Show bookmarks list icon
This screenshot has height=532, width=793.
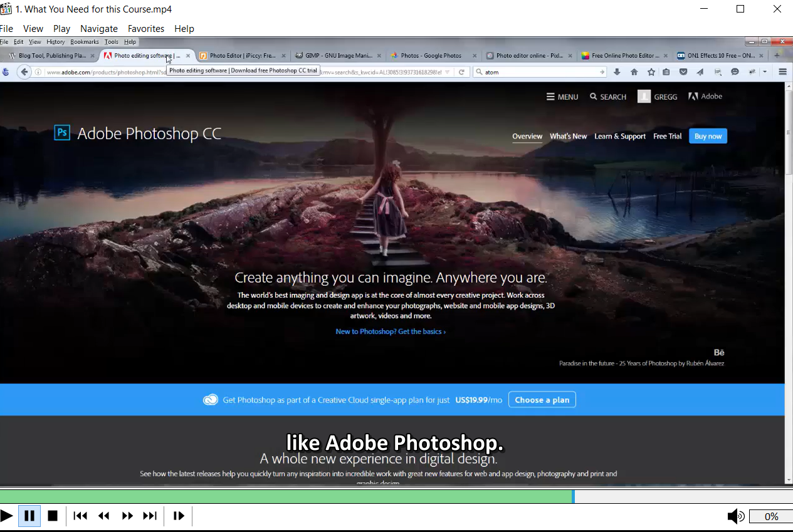pos(666,72)
